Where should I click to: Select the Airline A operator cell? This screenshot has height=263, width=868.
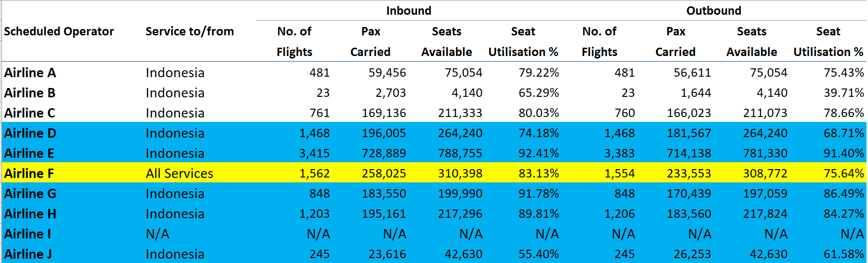point(31,73)
